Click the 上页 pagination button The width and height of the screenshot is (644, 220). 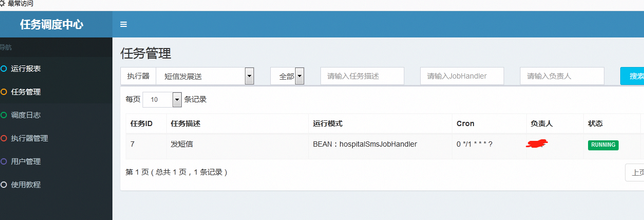634,173
